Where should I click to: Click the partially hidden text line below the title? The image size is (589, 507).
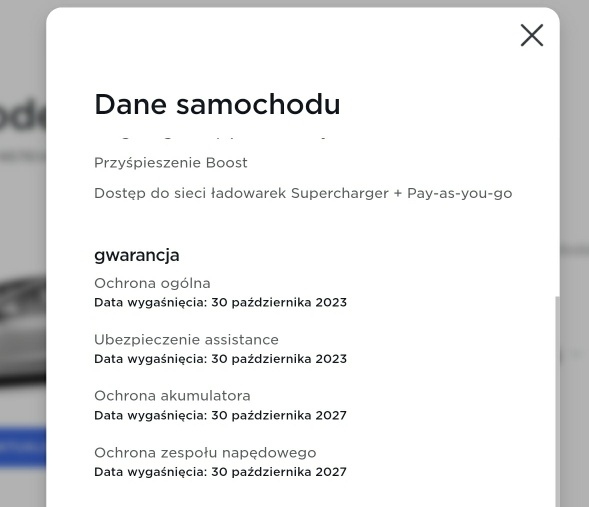click(210, 139)
